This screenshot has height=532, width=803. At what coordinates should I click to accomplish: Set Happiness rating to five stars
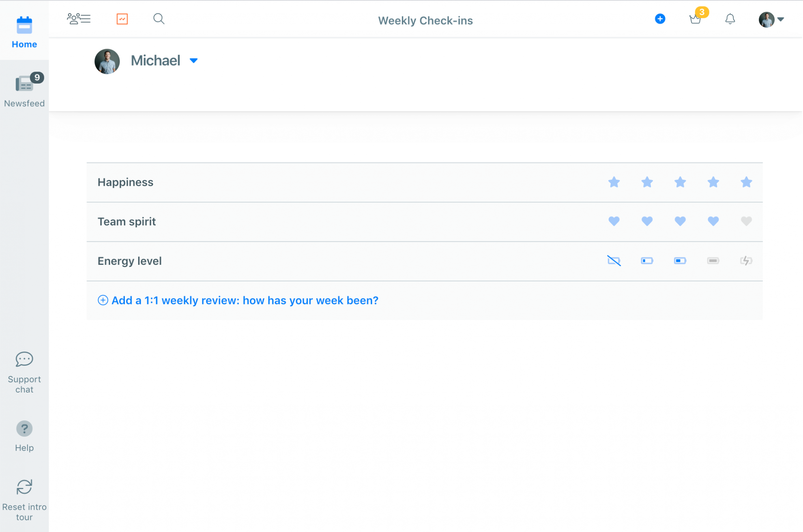[x=746, y=182]
